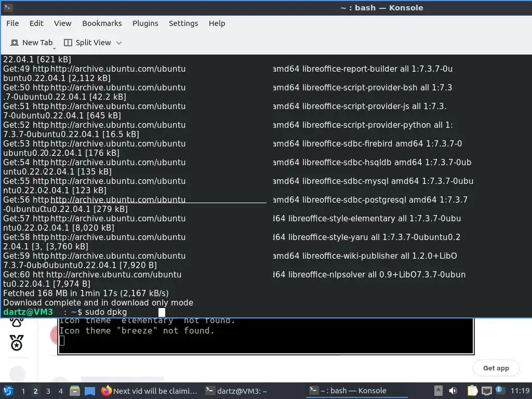The width and height of the screenshot is (532, 399).
Task: Open the file manager taskbar launcher
Action: tap(75, 391)
